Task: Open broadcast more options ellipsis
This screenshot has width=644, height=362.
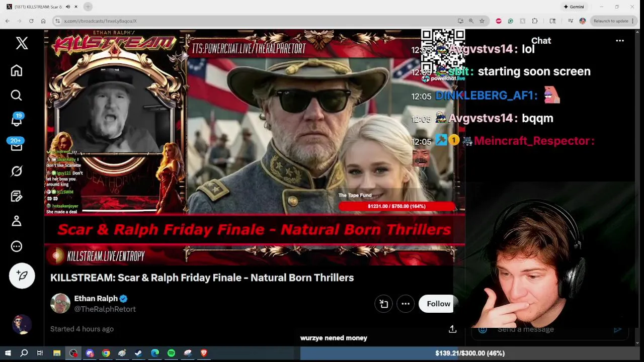Action: 406,304
